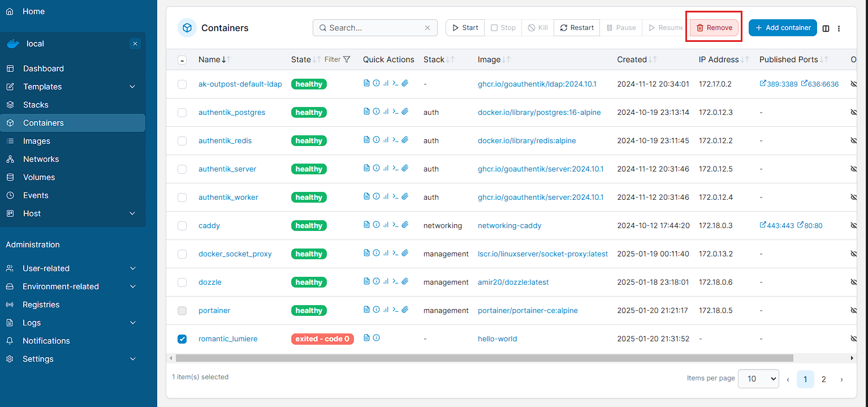Go to page 2 of containers
This screenshot has width=868, height=407.
click(x=824, y=379)
